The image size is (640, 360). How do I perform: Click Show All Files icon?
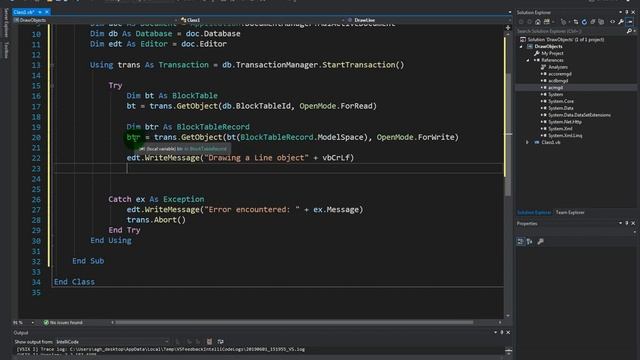coord(601,22)
